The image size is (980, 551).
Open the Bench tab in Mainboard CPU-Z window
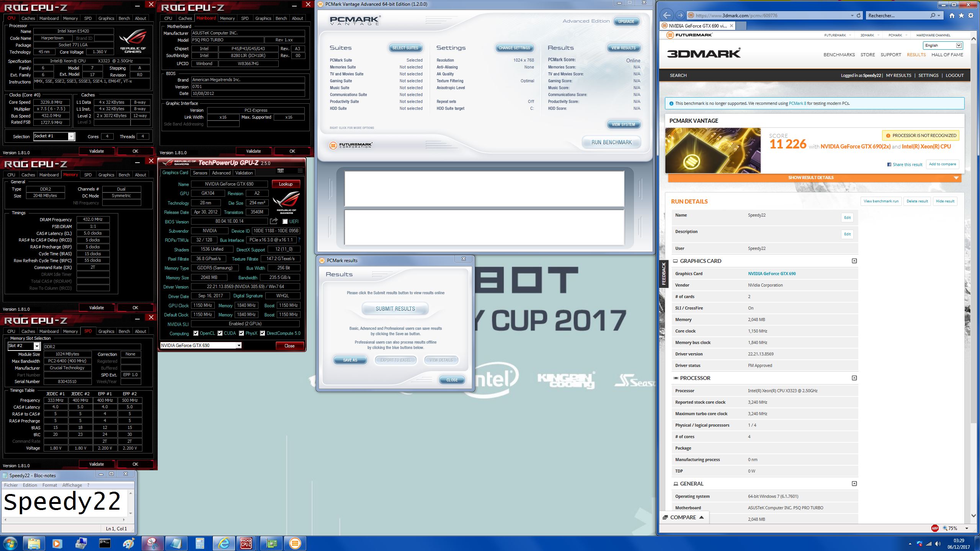tap(281, 18)
